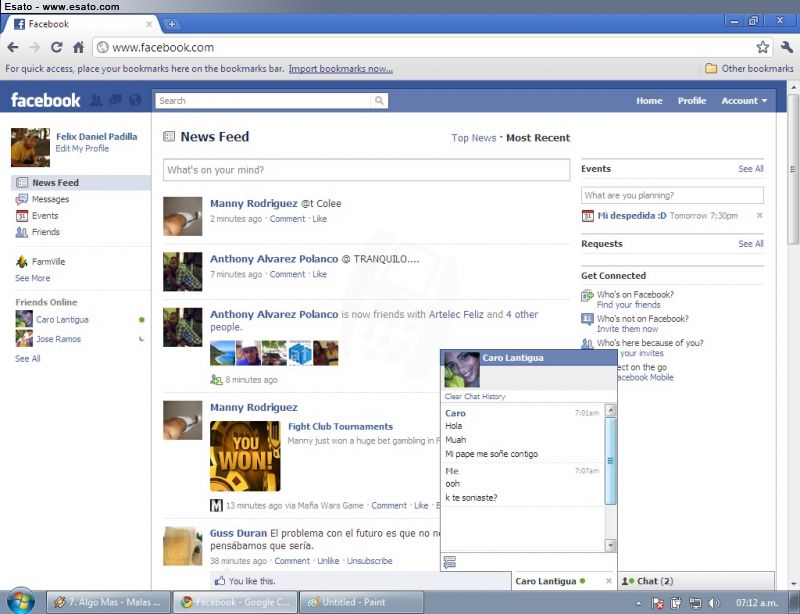800x614 pixels.
Task: Click the What are you planning field
Action: point(672,195)
